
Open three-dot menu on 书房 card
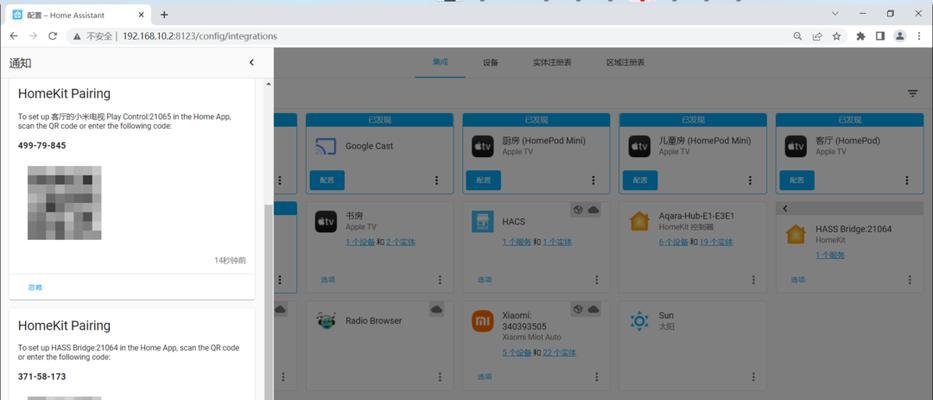[440, 279]
